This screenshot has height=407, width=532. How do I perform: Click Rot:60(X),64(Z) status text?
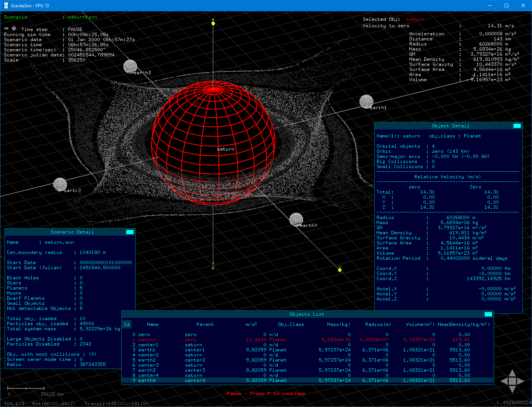pyautogui.click(x=54, y=404)
